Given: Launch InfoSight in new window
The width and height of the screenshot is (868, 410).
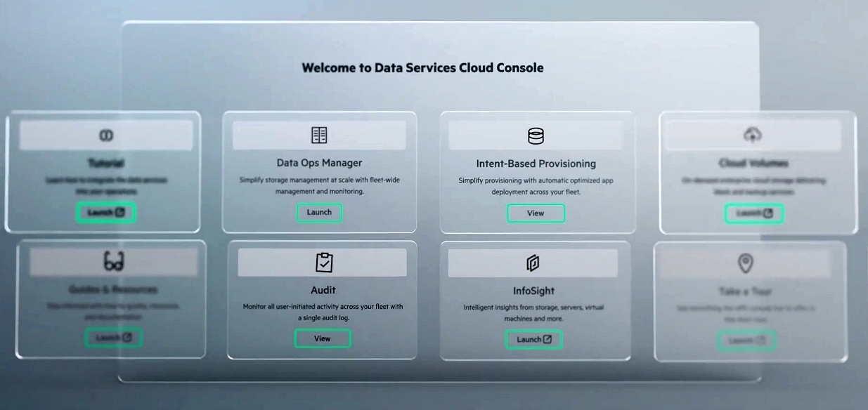Looking at the screenshot, I should (x=533, y=339).
